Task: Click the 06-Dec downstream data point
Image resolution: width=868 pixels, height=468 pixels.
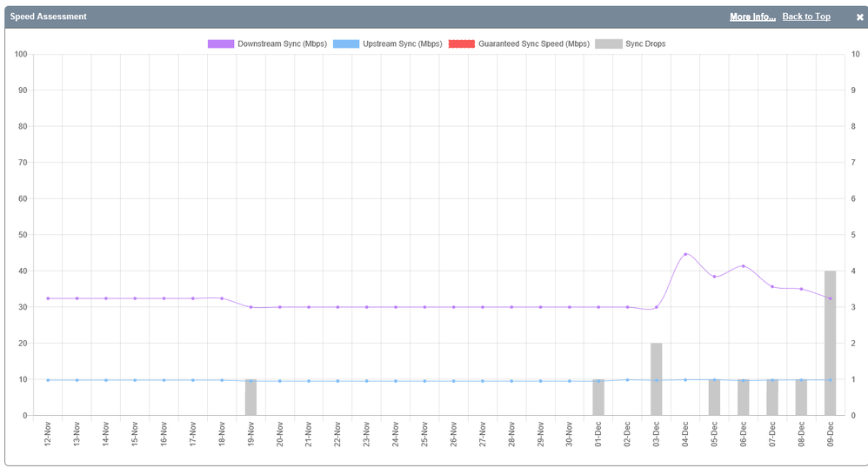Action: (x=743, y=266)
